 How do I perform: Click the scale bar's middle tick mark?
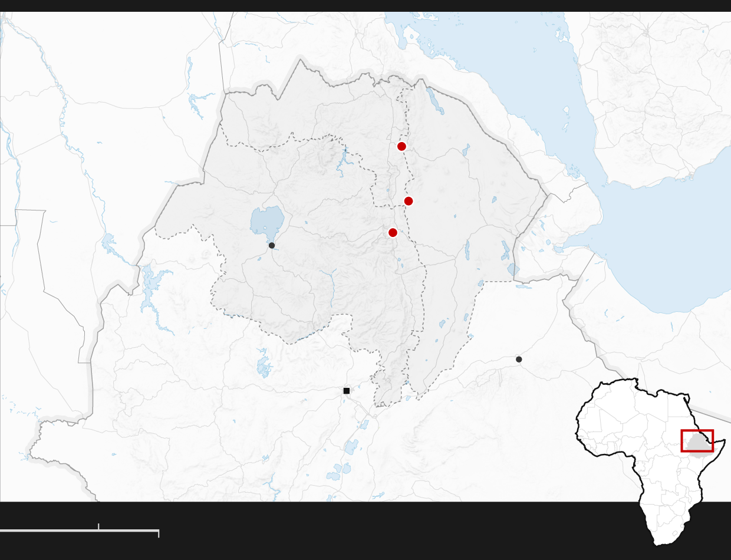[98, 526]
